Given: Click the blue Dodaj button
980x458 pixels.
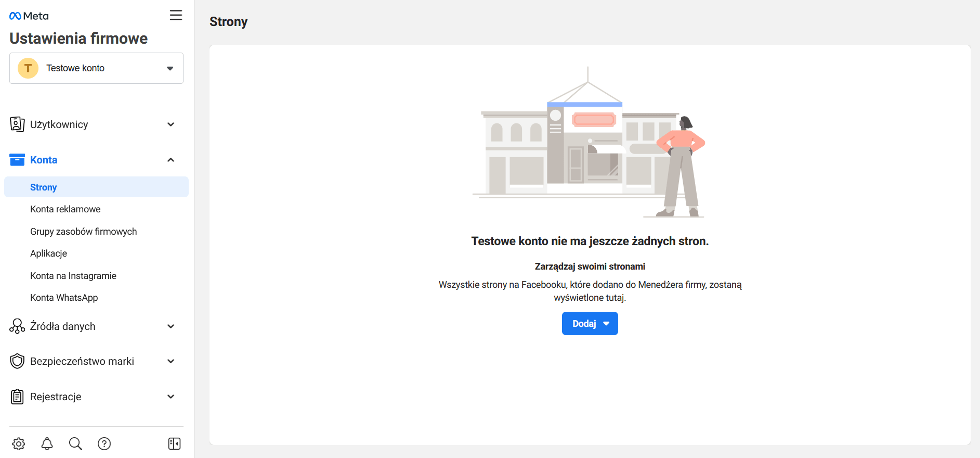Looking at the screenshot, I should point(590,324).
